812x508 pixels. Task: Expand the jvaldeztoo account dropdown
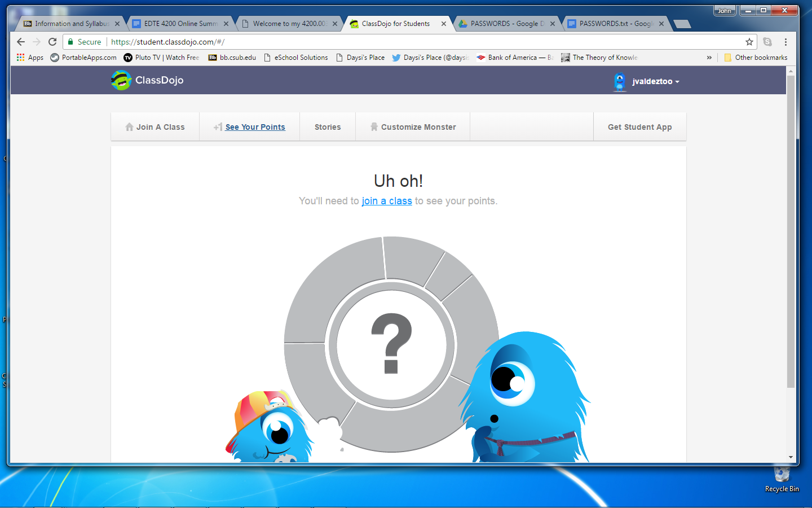point(655,81)
